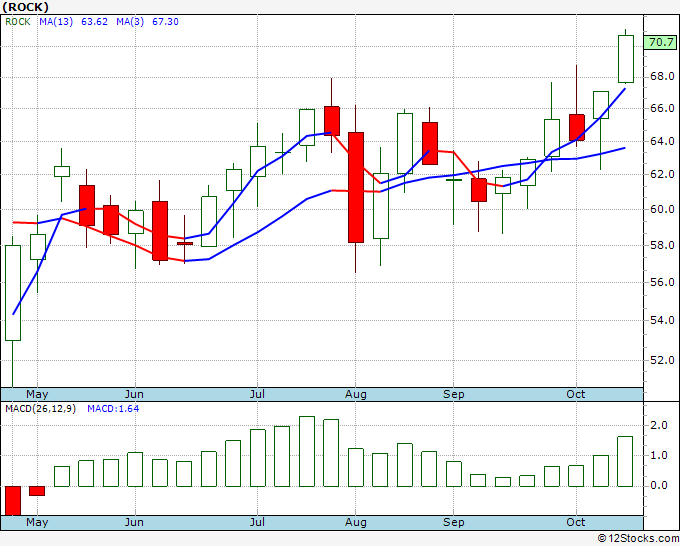This screenshot has width=680, height=546.
Task: Click the 58.0 price axis label
Action: 662,245
